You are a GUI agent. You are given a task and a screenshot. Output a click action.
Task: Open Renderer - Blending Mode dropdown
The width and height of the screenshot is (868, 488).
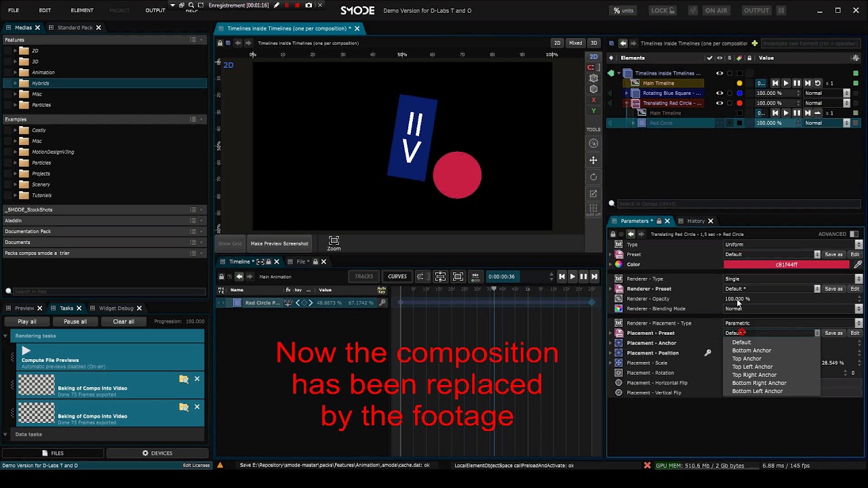tap(793, 308)
